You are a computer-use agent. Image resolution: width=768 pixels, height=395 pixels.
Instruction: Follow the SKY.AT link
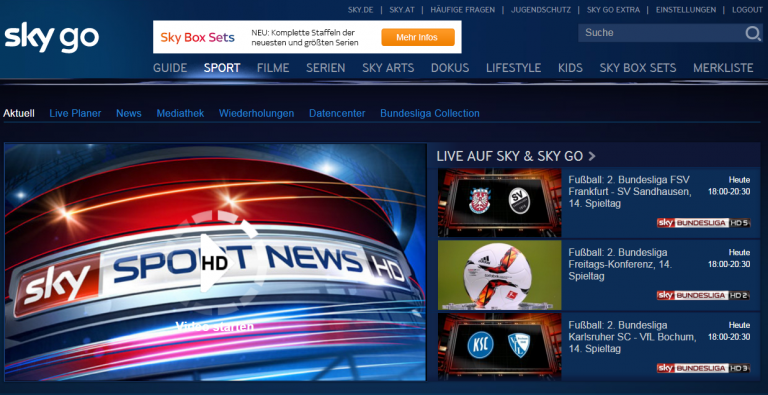[402, 10]
